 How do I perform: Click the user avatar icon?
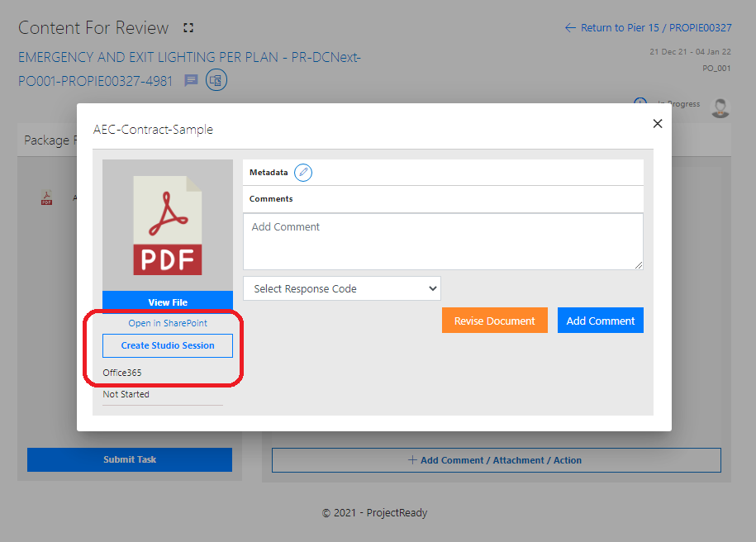coord(720,107)
